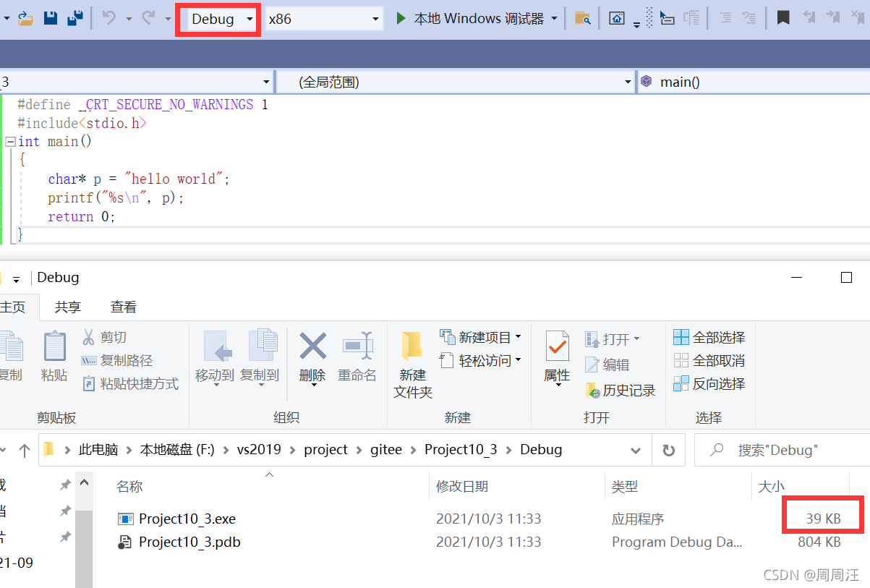Click the window/home view icon in toolbar

tap(616, 19)
